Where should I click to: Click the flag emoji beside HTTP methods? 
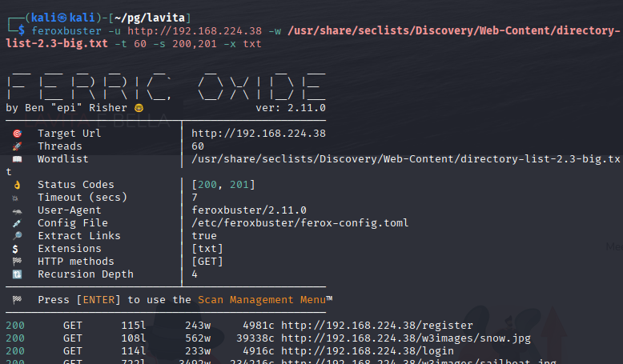17,261
